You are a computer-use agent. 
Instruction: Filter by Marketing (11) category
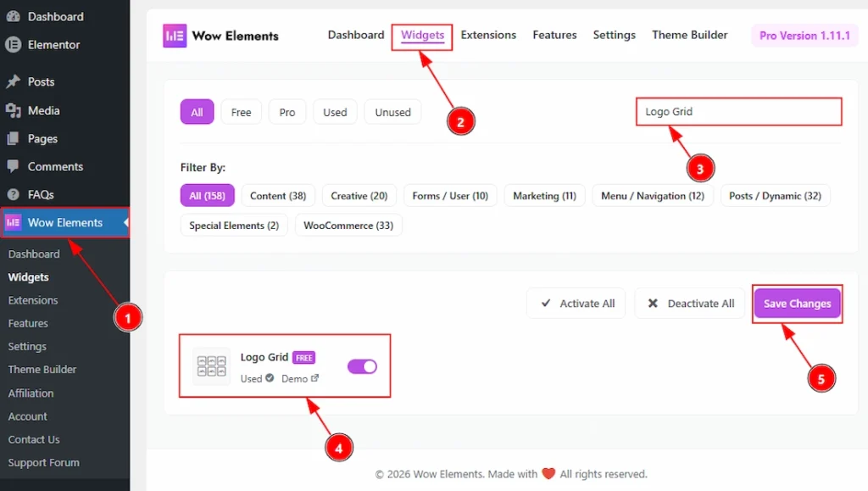(x=545, y=196)
